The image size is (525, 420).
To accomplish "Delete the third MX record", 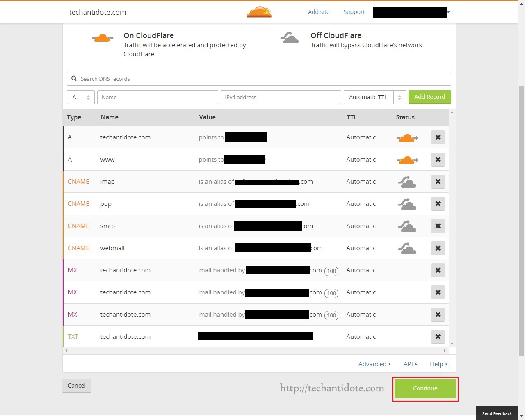I will (x=438, y=315).
